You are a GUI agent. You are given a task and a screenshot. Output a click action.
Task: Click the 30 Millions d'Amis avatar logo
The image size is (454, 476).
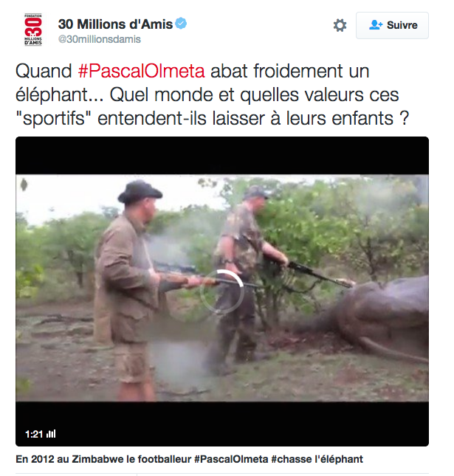pos(33,30)
